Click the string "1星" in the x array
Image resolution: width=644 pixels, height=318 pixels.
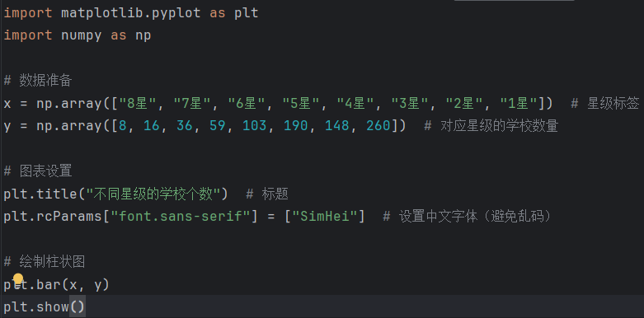pos(519,103)
